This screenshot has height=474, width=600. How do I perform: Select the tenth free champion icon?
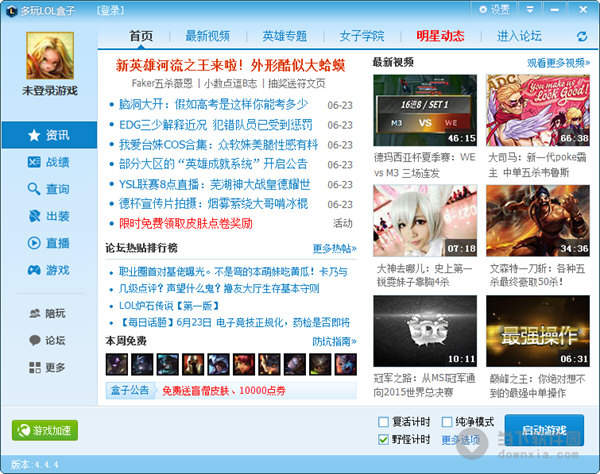pos(346,364)
